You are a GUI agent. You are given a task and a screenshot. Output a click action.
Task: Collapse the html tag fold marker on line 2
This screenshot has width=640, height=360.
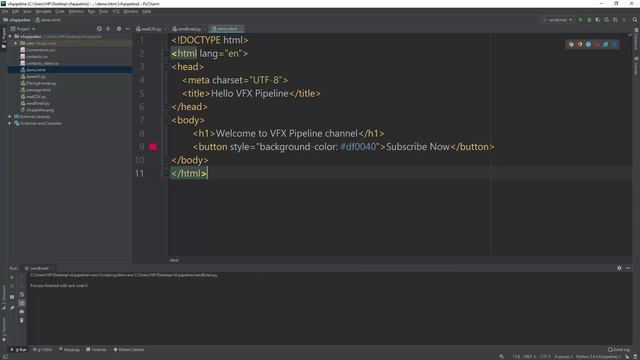pyautogui.click(x=167, y=53)
